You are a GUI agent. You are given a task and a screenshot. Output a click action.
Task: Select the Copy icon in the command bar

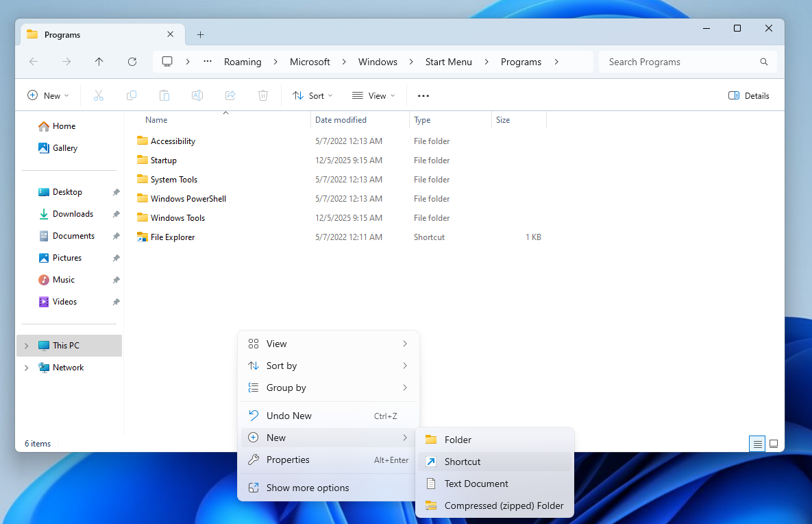132,95
